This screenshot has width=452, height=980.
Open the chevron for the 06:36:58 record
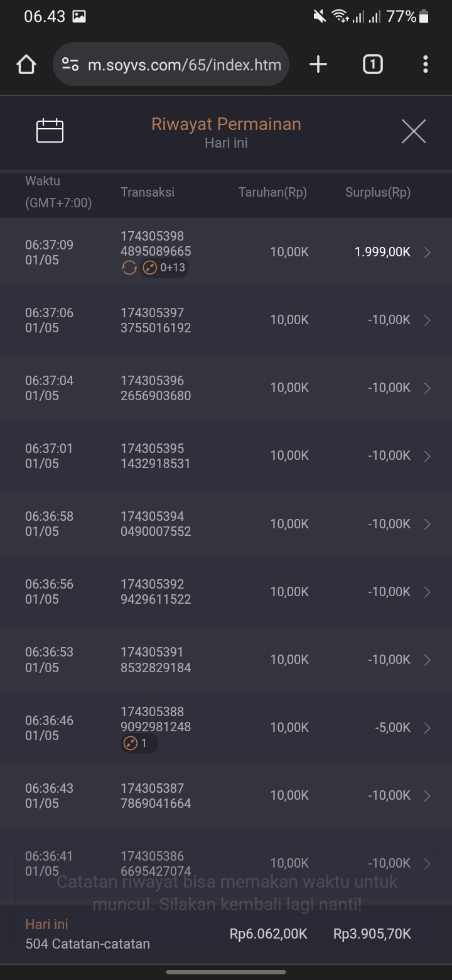click(428, 524)
